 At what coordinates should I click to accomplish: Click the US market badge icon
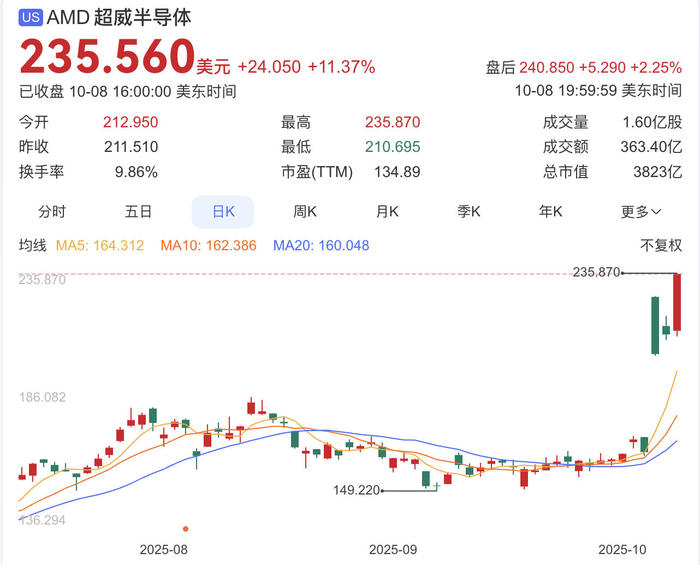pyautogui.click(x=31, y=18)
